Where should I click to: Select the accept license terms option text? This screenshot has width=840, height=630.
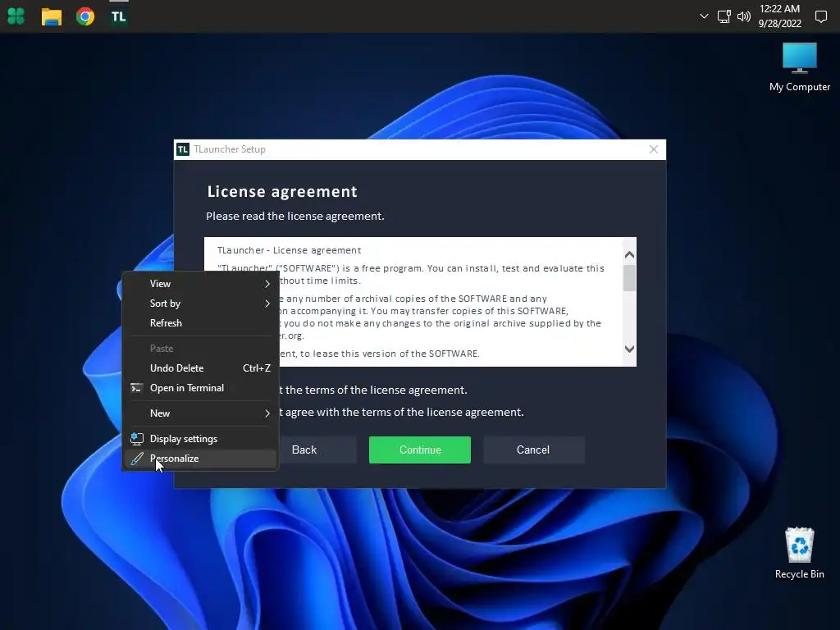click(x=373, y=390)
